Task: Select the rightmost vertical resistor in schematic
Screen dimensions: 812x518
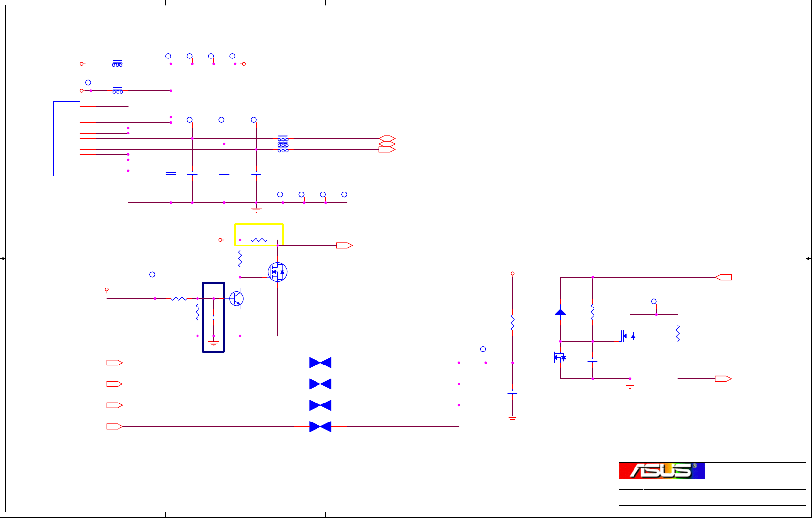Action: coord(678,333)
